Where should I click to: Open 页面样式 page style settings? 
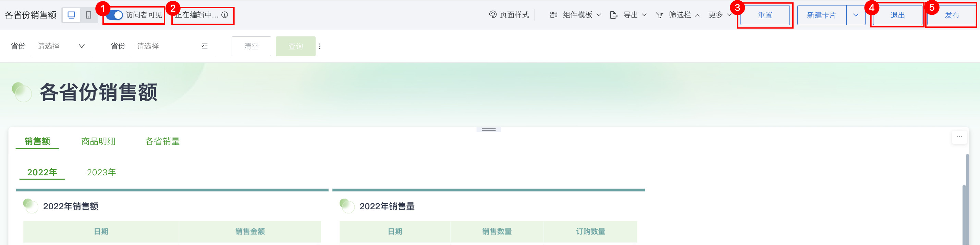pyautogui.click(x=509, y=15)
